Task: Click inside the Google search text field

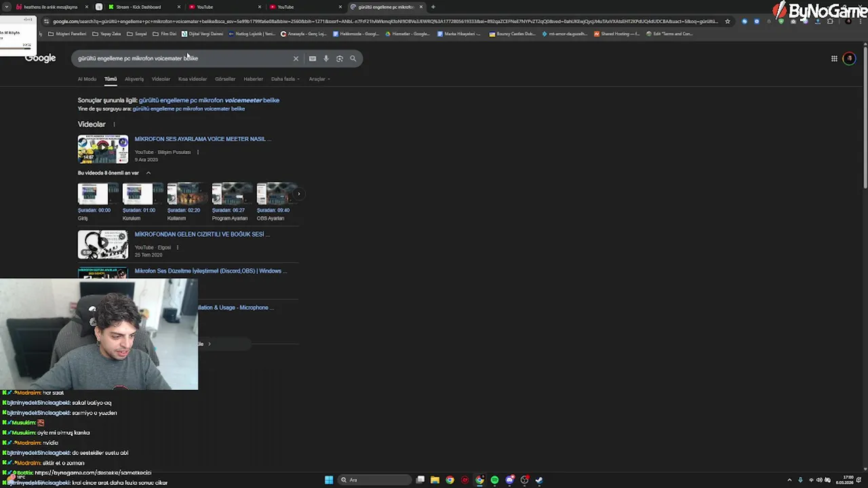Action: (x=183, y=58)
